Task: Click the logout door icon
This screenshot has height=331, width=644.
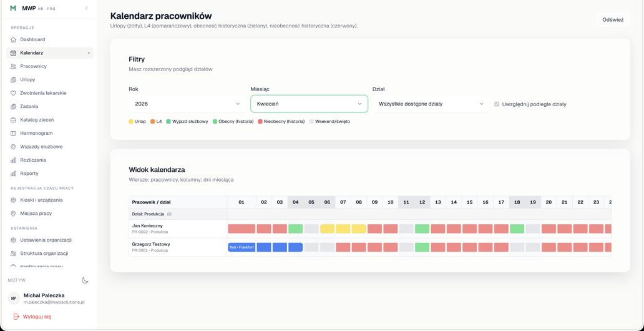Action: coord(16,317)
